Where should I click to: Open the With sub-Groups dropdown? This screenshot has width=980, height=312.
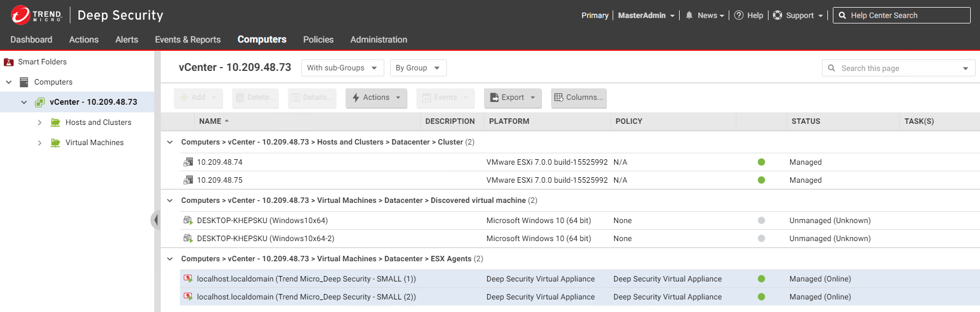(342, 68)
